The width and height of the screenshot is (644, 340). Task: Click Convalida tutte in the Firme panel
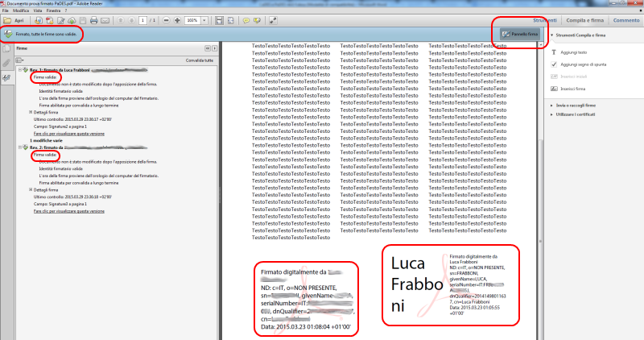(199, 60)
